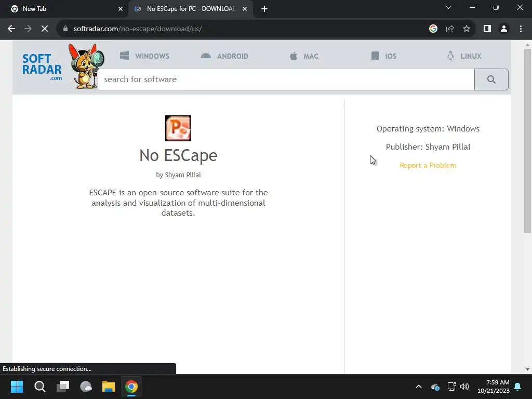Share this page via share icon
The image size is (532, 399).
(450, 29)
